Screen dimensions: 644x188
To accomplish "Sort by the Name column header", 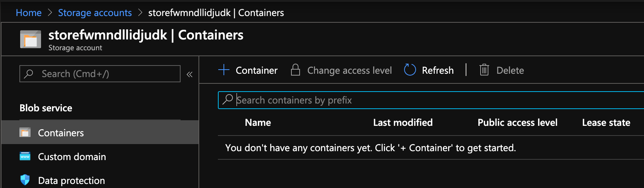I will tap(258, 122).
